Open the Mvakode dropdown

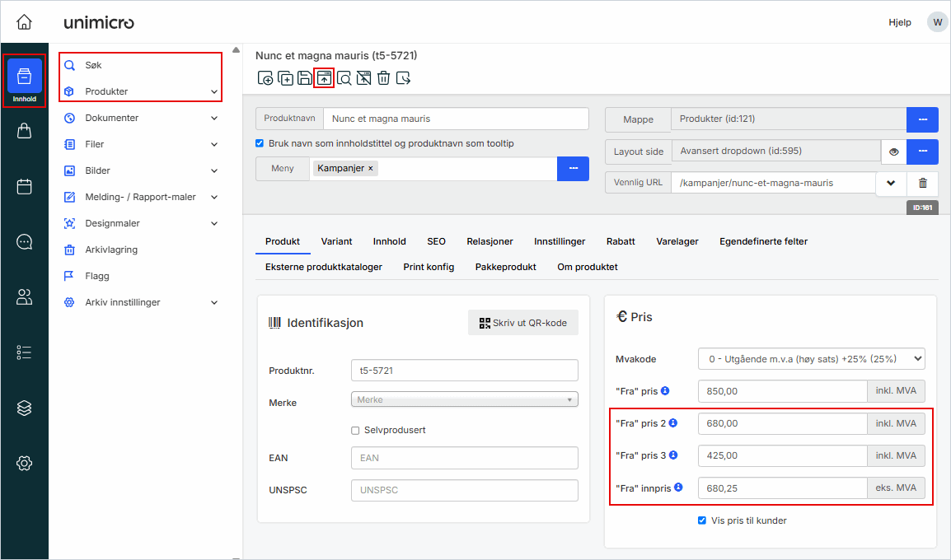point(811,359)
